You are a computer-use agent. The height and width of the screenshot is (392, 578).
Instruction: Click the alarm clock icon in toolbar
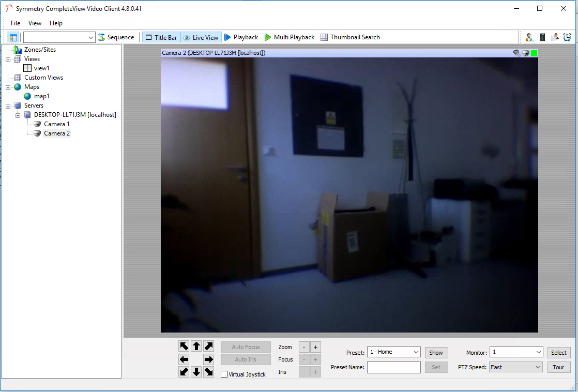(567, 37)
